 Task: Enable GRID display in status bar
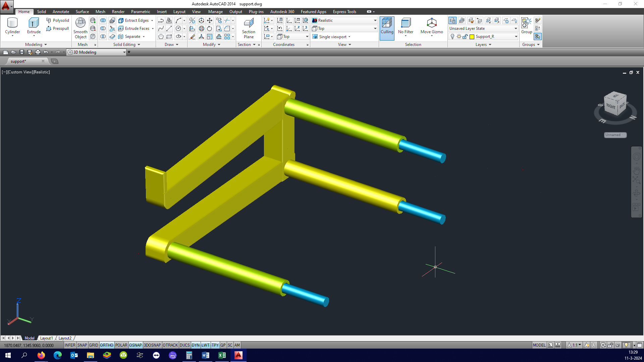[x=94, y=345]
